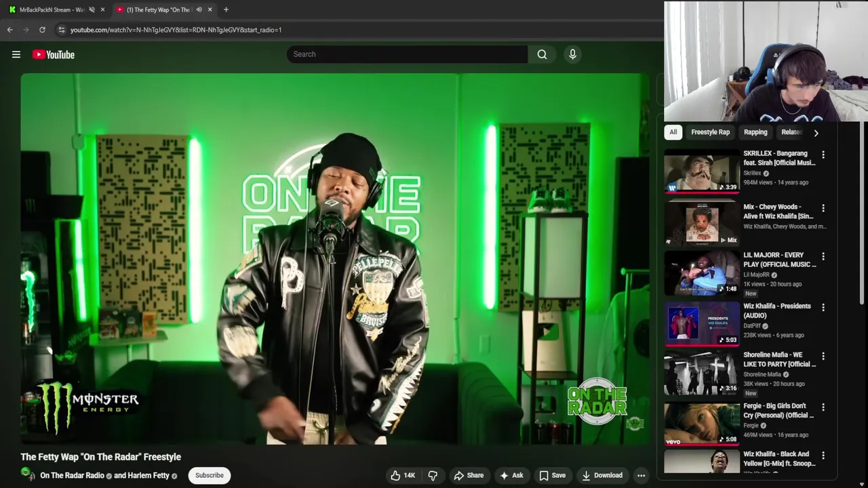Share the Fetty Wap freestyle video
This screenshot has width=868, height=488.
(469, 475)
